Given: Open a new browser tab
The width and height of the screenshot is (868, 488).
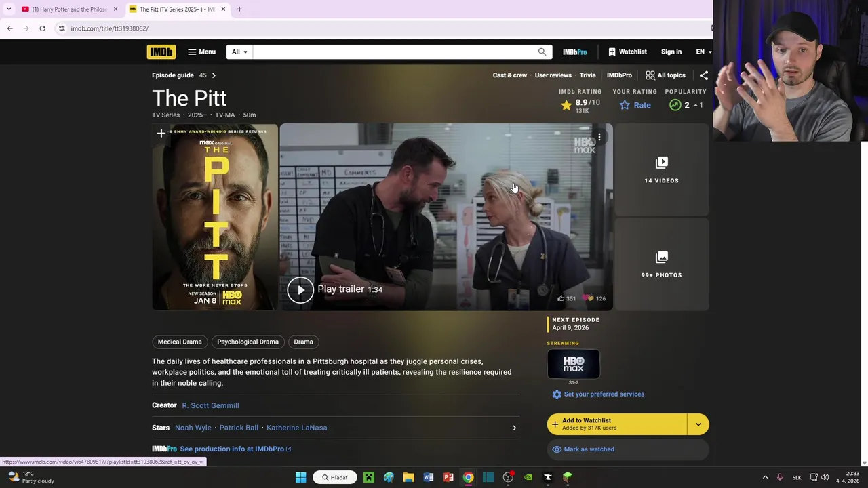Looking at the screenshot, I should pyautogui.click(x=239, y=9).
